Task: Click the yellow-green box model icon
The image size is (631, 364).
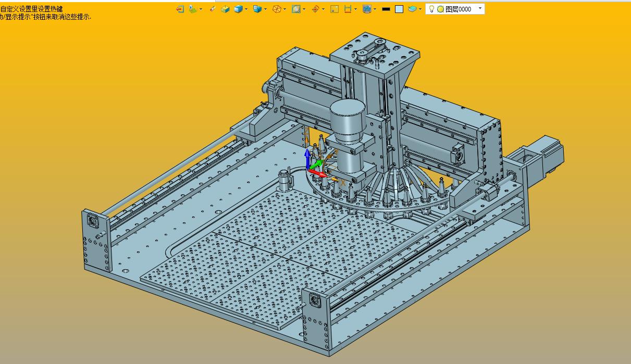Action: pyautogui.click(x=225, y=9)
